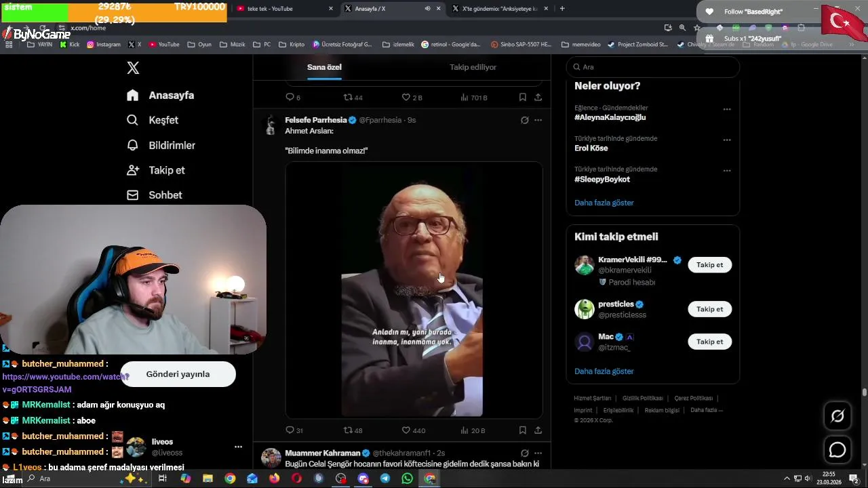Open more options for Erol Köse trend
The width and height of the screenshot is (868, 488).
(x=727, y=140)
